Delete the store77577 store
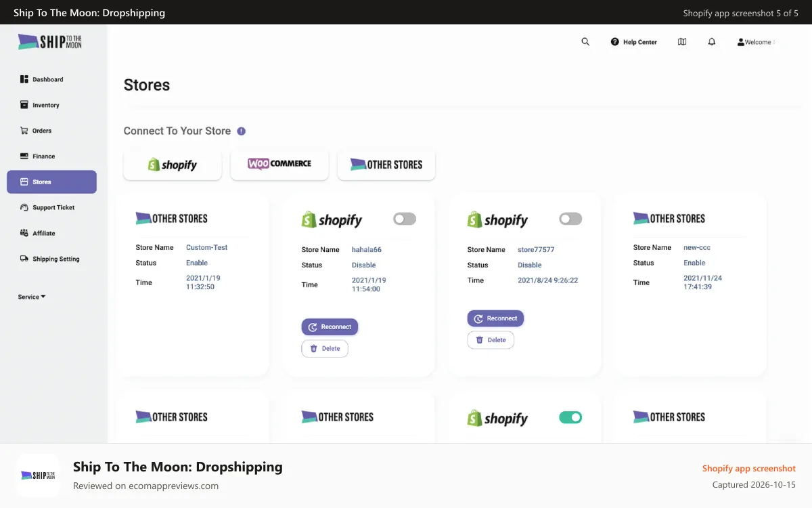The image size is (812, 508). coord(491,340)
